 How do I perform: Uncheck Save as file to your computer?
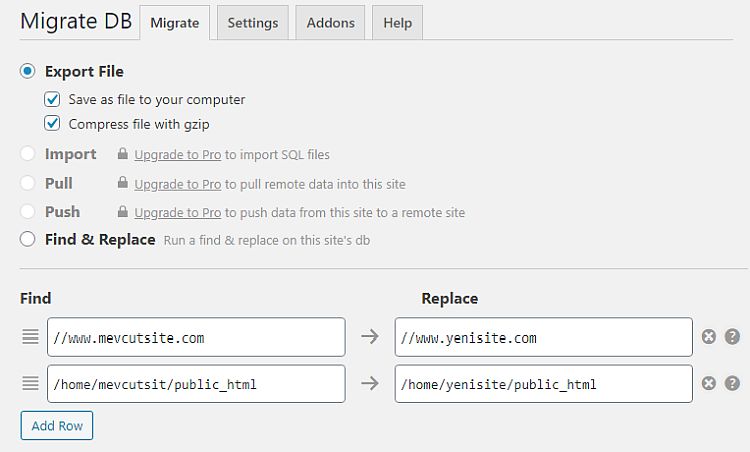click(x=52, y=99)
